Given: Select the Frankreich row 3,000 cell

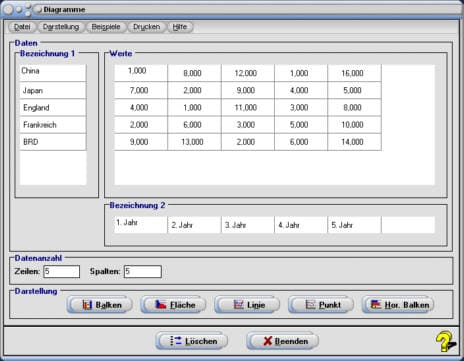Looking at the screenshot, I should 248,125.
